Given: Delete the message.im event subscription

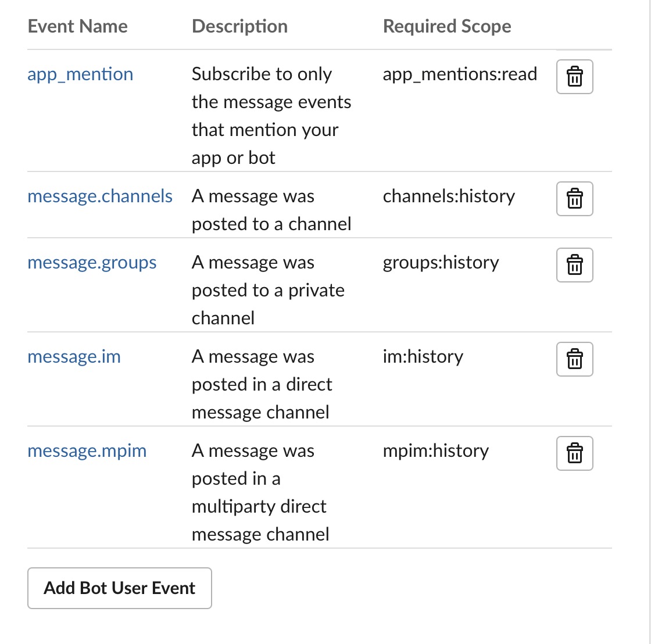Looking at the screenshot, I should (x=574, y=359).
